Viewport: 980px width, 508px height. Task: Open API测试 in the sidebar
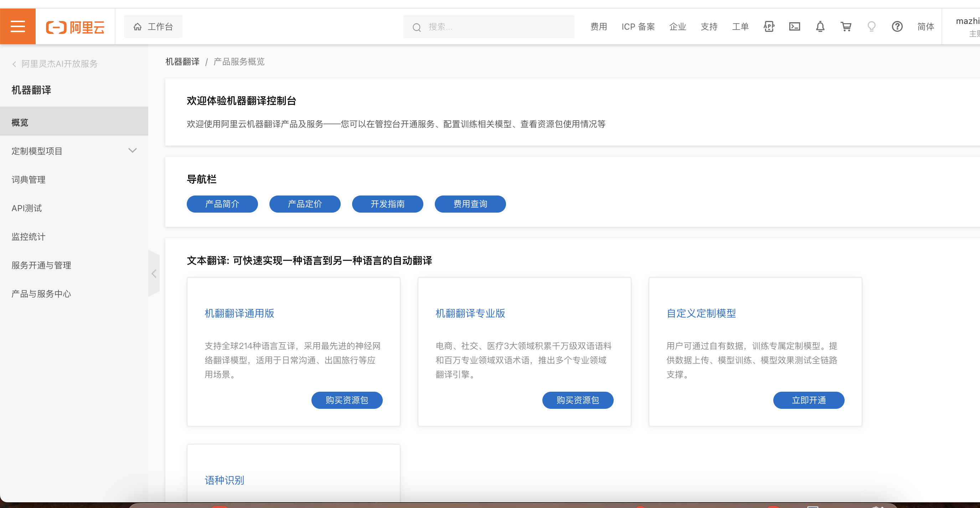tap(27, 208)
